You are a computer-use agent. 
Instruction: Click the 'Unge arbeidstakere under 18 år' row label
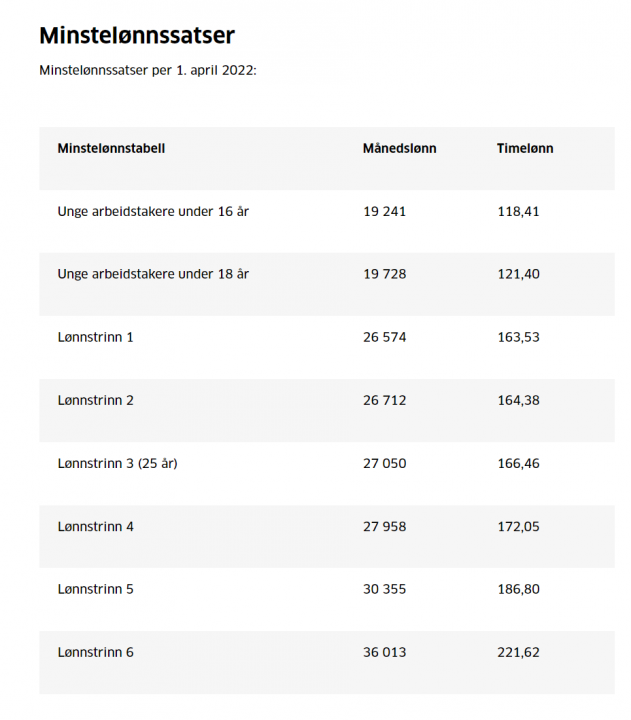click(153, 274)
